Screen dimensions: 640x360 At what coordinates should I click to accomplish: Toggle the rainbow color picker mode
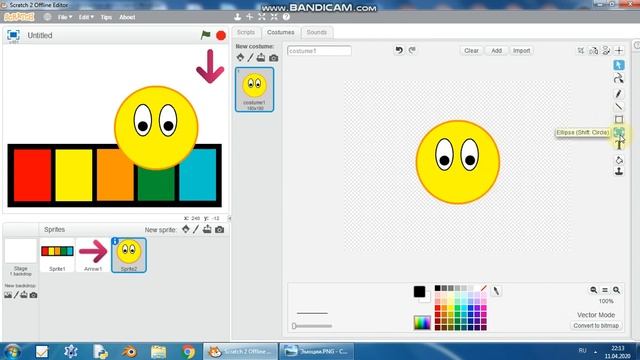[x=422, y=322]
